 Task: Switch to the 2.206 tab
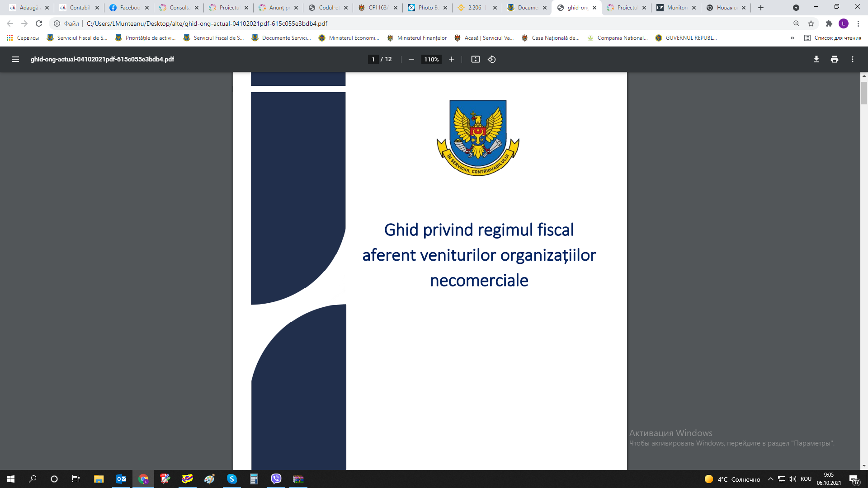[x=476, y=8]
